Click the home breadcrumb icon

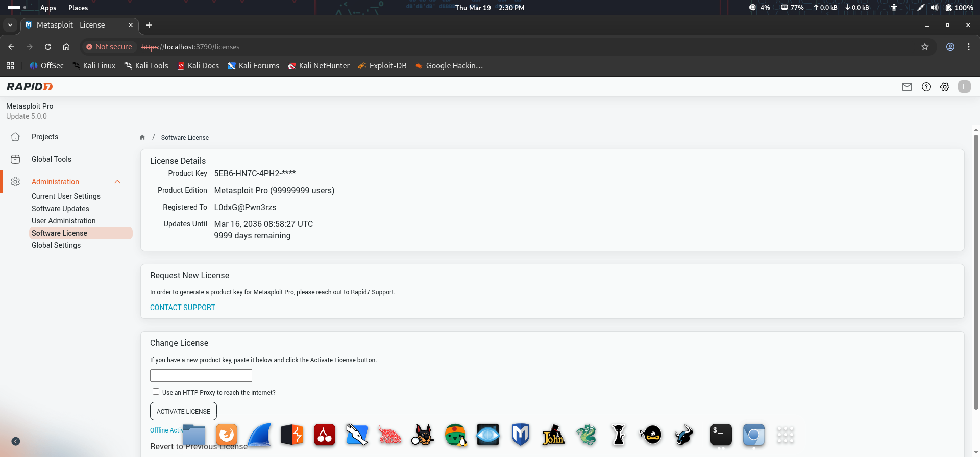pyautogui.click(x=142, y=137)
